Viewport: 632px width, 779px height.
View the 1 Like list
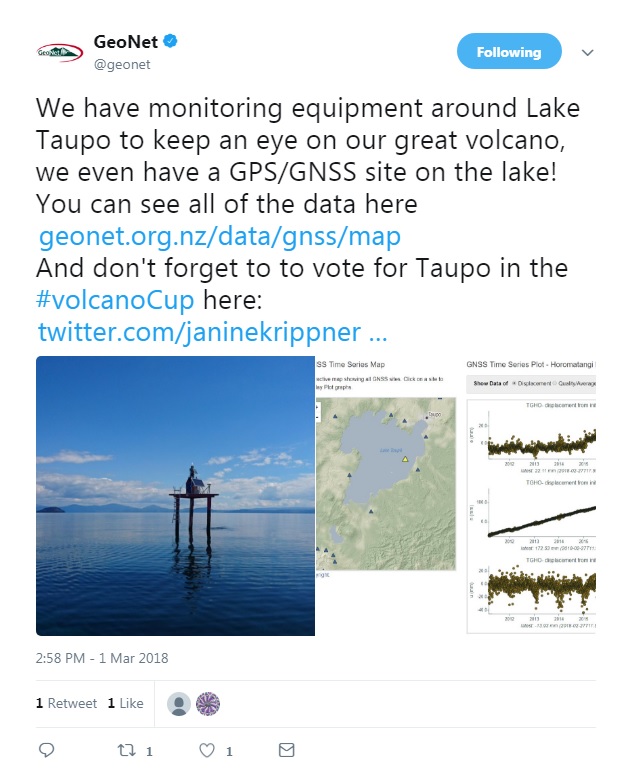point(126,703)
